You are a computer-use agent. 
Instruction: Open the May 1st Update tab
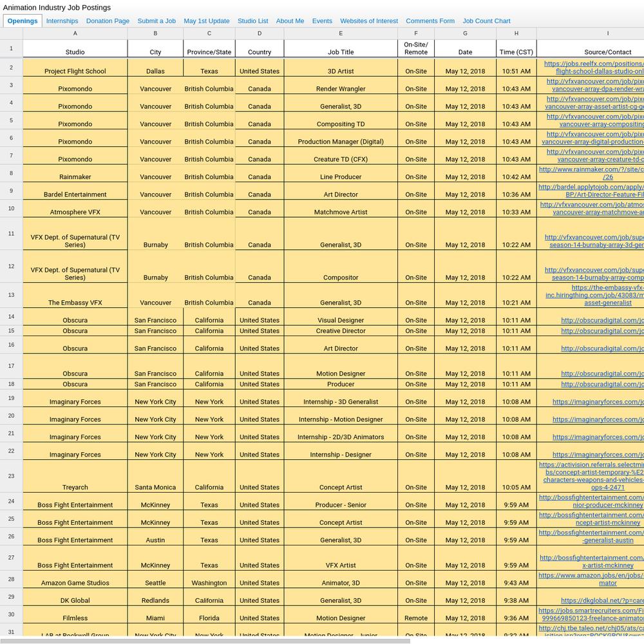click(207, 21)
